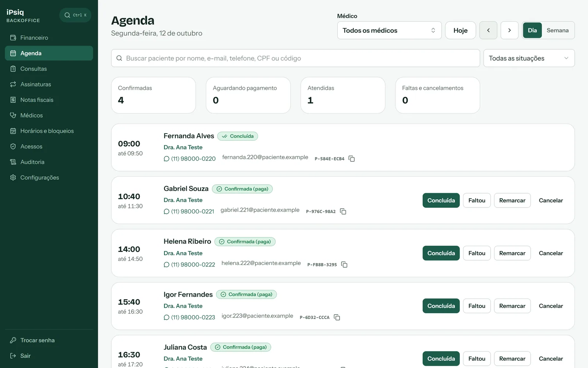Click chat icon beside (11) 98000-0221

(166, 212)
